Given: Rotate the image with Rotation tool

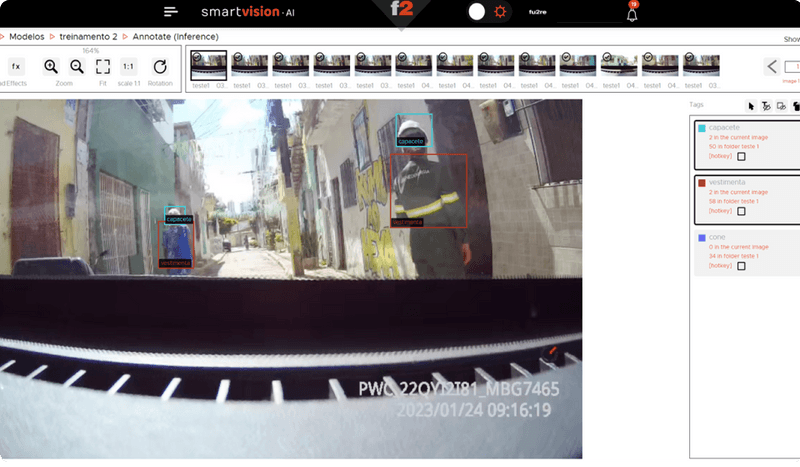Looking at the screenshot, I should [160, 66].
